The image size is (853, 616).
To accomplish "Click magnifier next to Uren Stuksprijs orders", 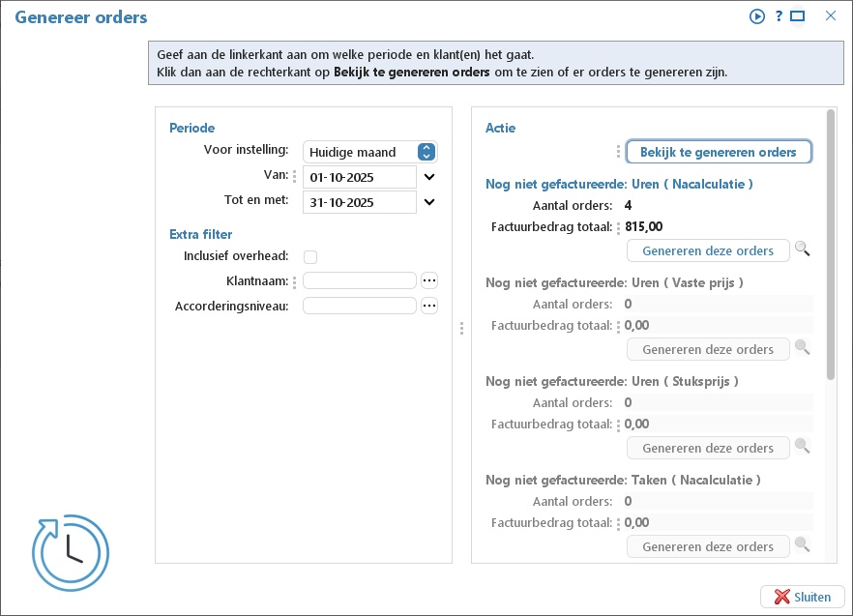I will tap(803, 446).
